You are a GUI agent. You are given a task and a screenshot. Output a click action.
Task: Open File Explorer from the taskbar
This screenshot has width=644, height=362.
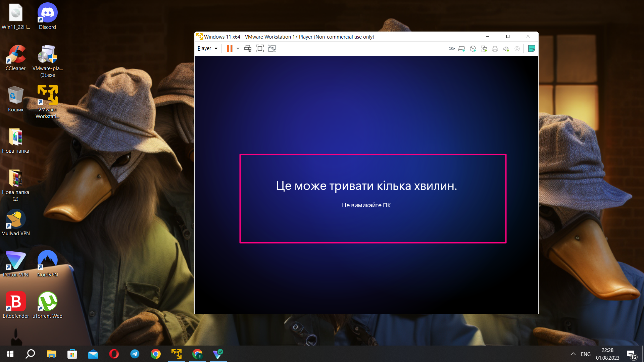coord(51,354)
